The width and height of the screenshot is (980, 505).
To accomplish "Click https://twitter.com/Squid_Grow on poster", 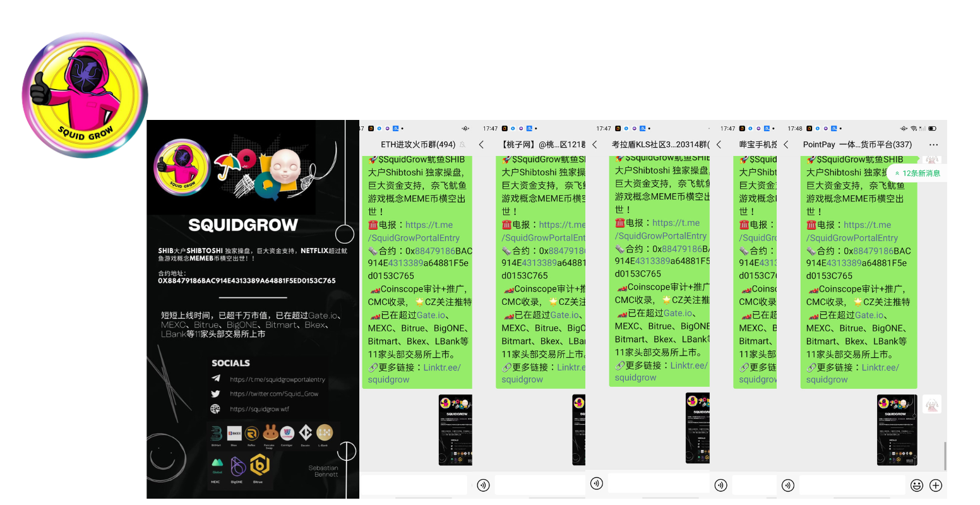I will [x=274, y=394].
